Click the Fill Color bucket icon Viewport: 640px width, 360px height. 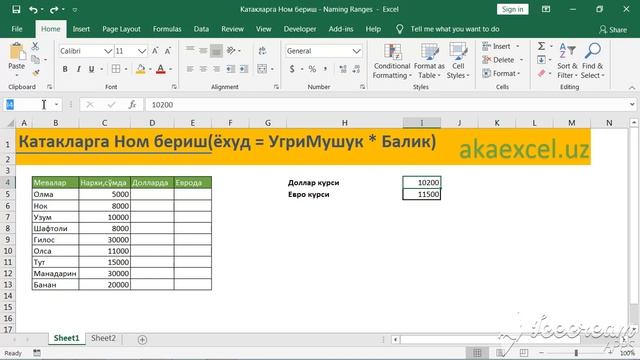(141, 69)
